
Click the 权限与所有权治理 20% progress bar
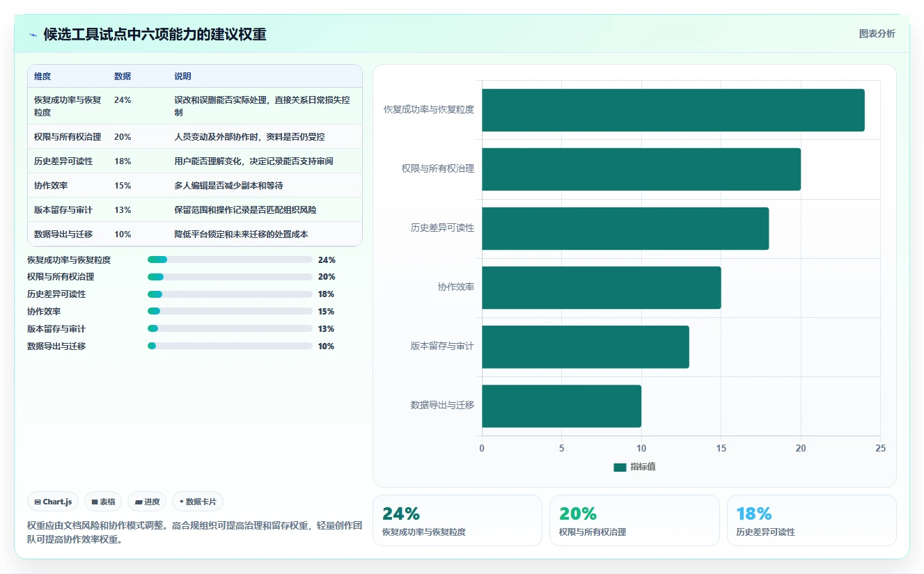[x=230, y=277]
